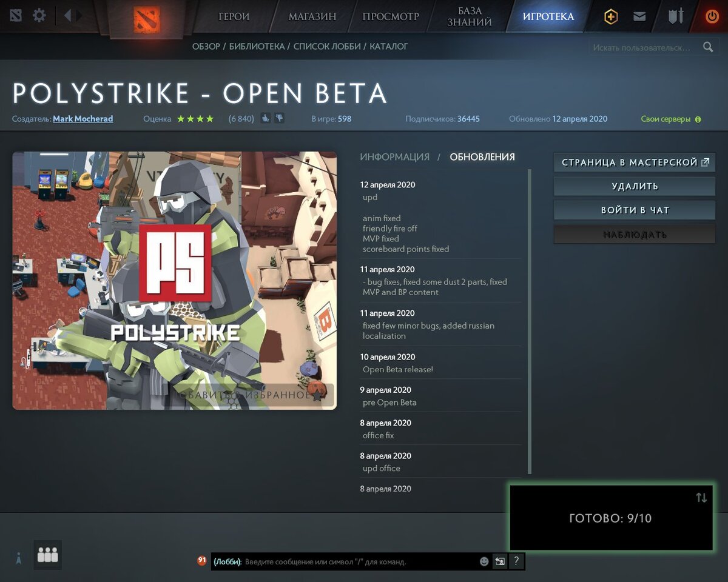Click the 'pre Open Beta' update note
728x582 pixels.
tap(389, 403)
